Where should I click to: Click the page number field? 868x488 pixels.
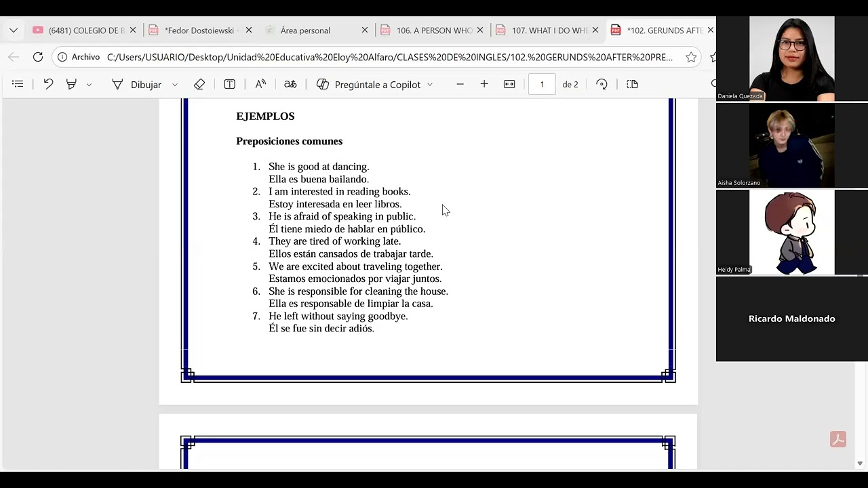[542, 84]
